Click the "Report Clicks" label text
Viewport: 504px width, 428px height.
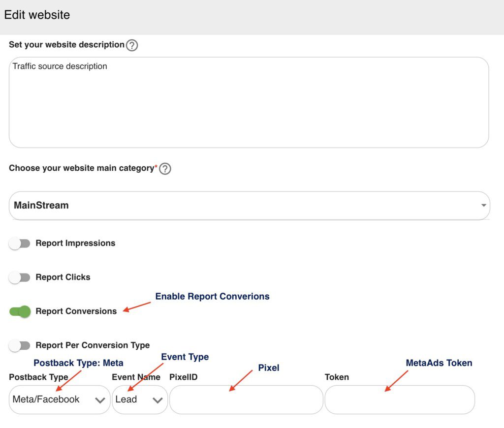(63, 277)
